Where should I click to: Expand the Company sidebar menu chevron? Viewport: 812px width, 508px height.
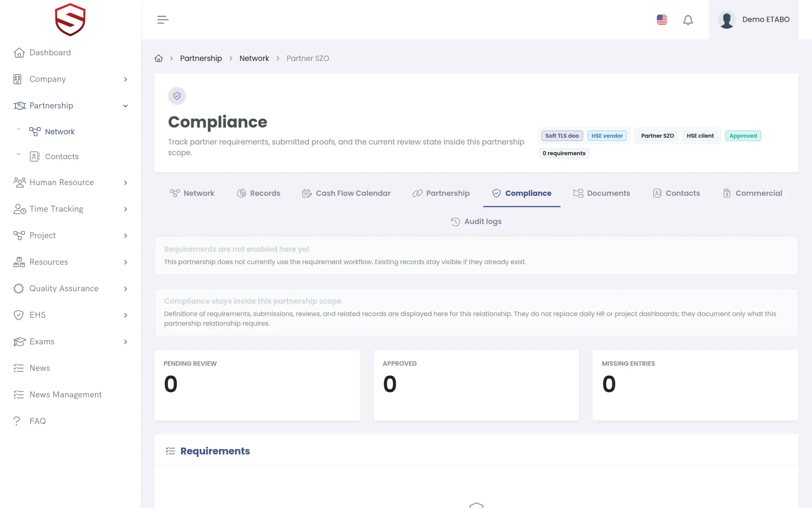(126, 79)
